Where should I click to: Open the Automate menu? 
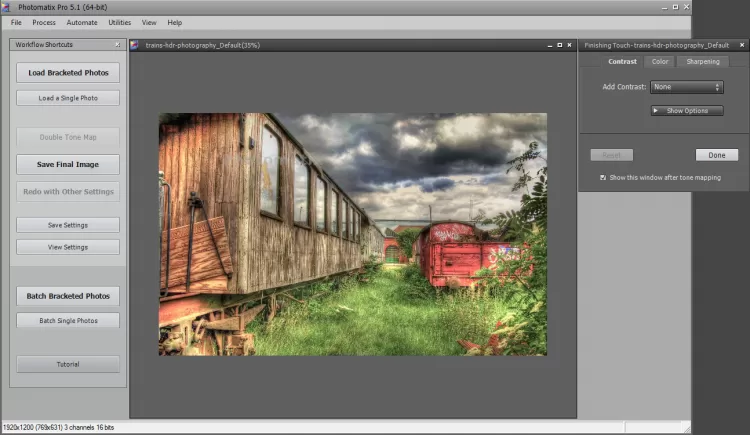(82, 22)
